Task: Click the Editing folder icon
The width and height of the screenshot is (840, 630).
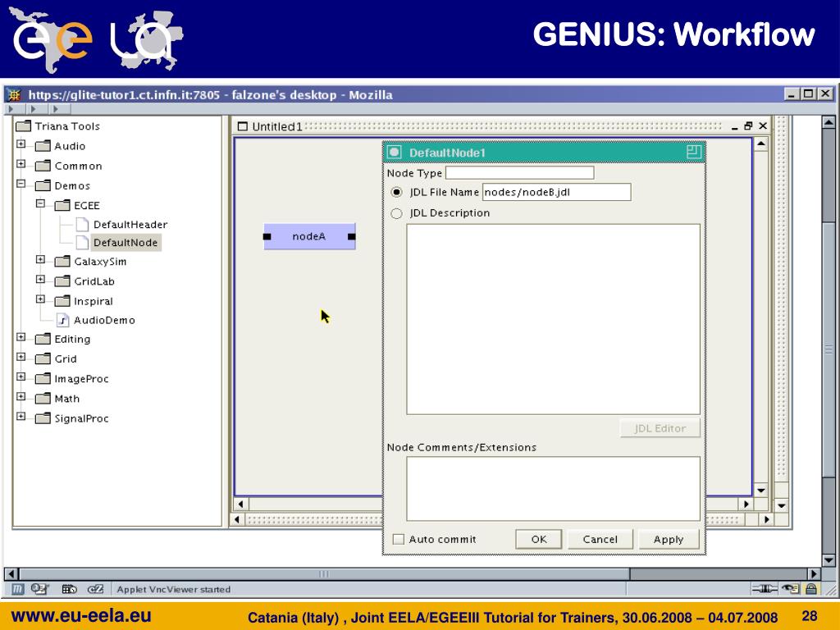Action: pyautogui.click(x=43, y=339)
